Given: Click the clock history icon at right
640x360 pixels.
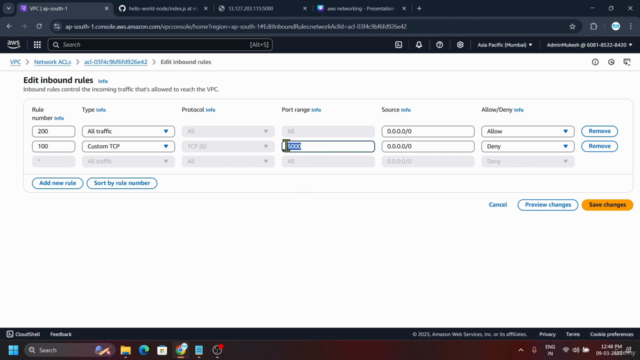Looking at the screenshot, I should click(x=611, y=62).
